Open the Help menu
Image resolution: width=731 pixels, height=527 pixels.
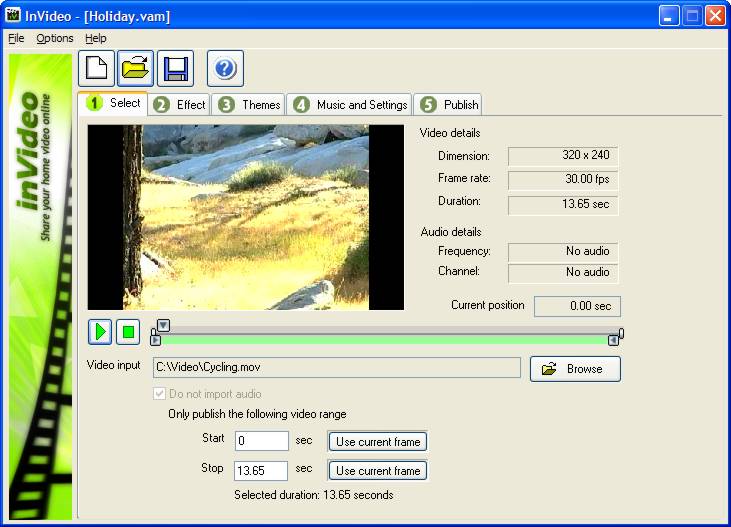coord(95,38)
